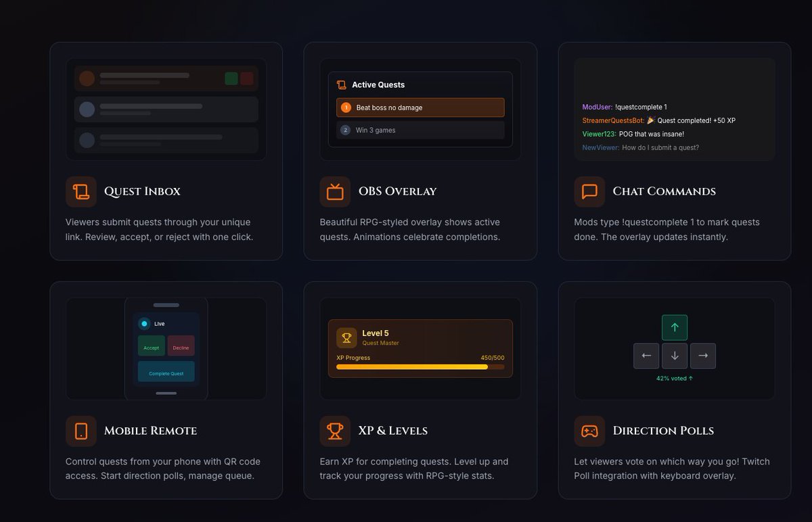
Task: Click the red reject square in Quest Inbox preview
Action: (x=248, y=78)
